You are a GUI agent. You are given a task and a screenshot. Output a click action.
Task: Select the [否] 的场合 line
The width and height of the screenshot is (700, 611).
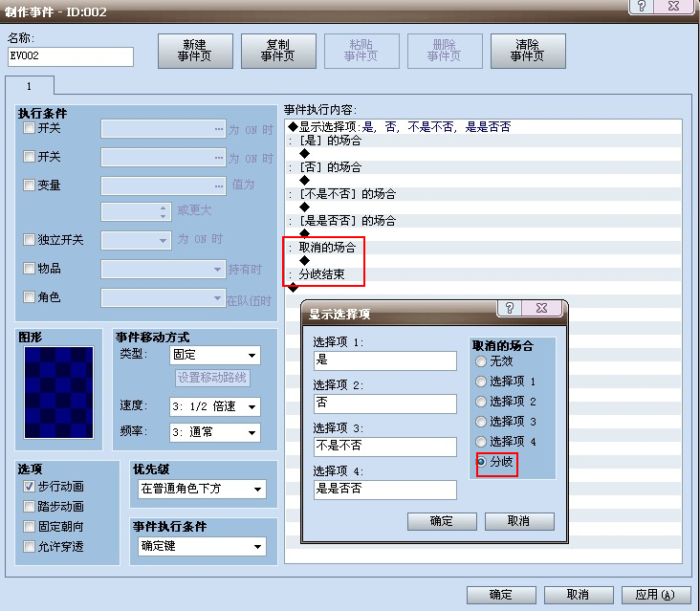click(x=483, y=167)
